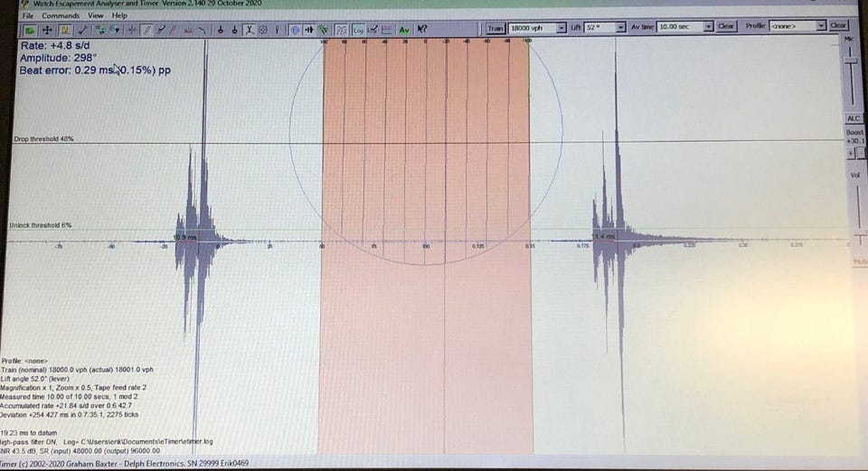Click the curve line toolbar icon
Viewport: 868px width, 471px height.
(202, 30)
